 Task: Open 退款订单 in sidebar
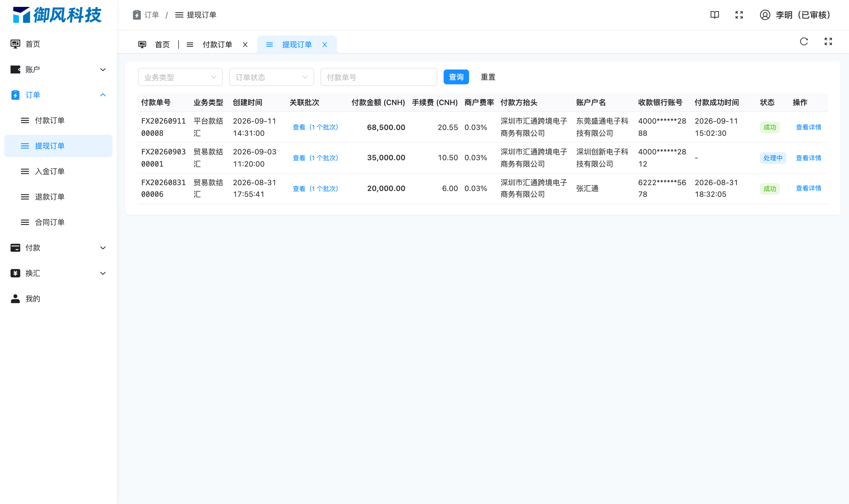tap(58, 197)
